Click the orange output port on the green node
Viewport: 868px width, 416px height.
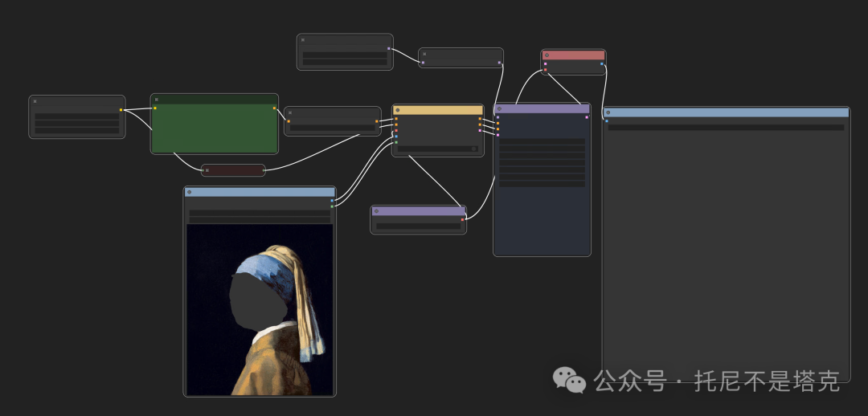tap(275, 108)
